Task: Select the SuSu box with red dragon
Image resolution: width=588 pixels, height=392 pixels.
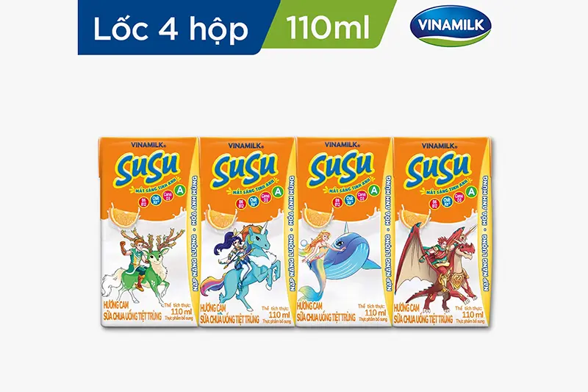Action: (x=442, y=232)
